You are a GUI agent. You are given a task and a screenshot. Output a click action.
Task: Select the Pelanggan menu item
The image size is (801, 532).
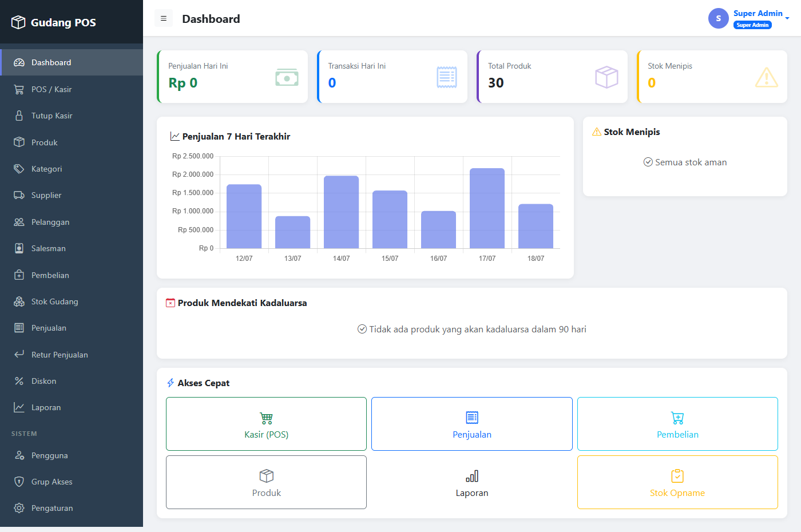(x=72, y=222)
